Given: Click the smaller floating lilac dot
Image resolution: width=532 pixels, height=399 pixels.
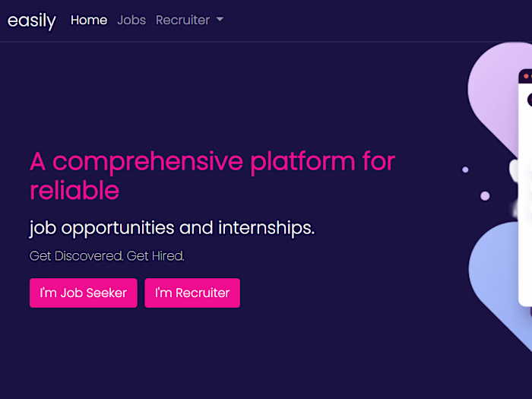Looking at the screenshot, I should point(465,169).
